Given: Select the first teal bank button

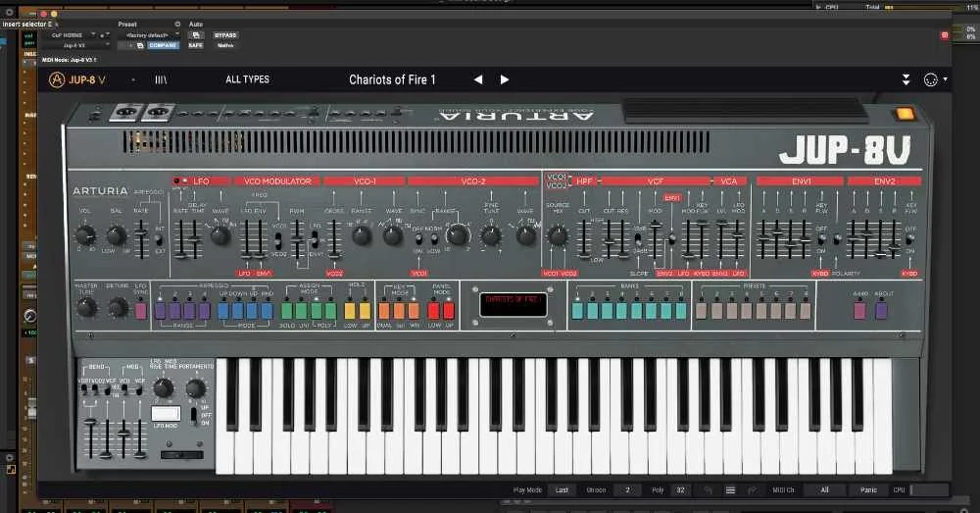Looking at the screenshot, I should point(577,310).
